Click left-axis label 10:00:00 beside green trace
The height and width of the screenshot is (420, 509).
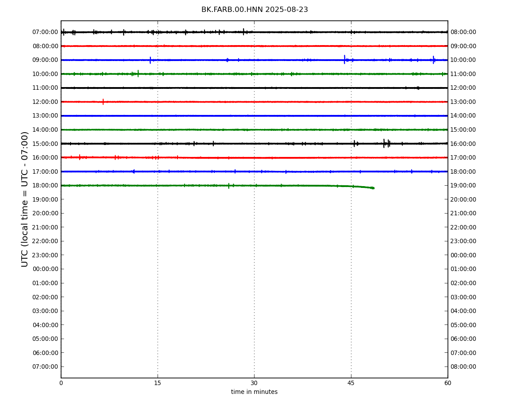pos(45,74)
